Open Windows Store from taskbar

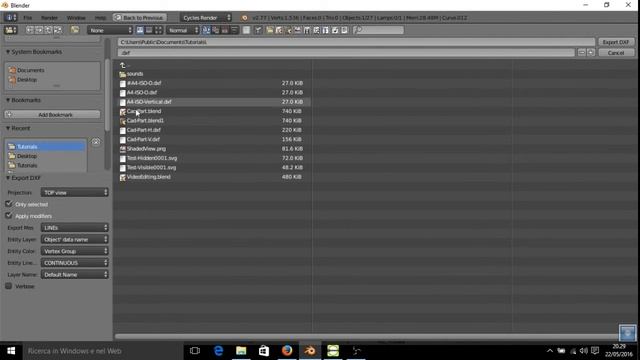click(264, 351)
